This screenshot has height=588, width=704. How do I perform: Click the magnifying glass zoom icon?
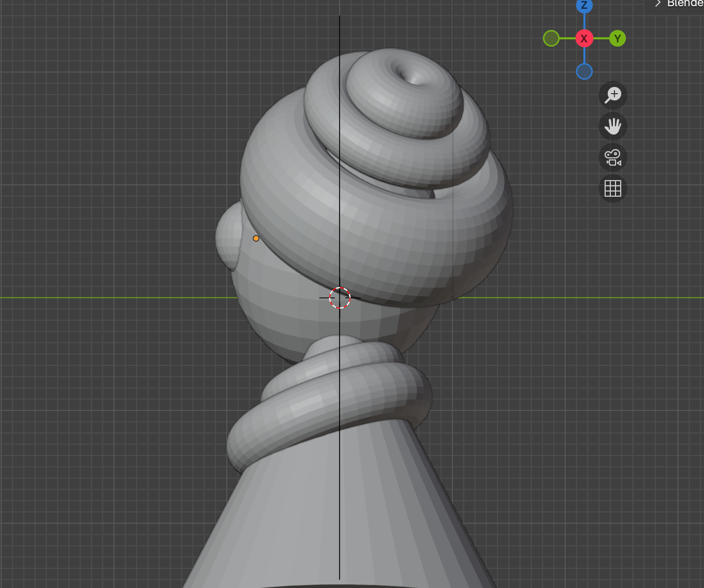pyautogui.click(x=613, y=95)
